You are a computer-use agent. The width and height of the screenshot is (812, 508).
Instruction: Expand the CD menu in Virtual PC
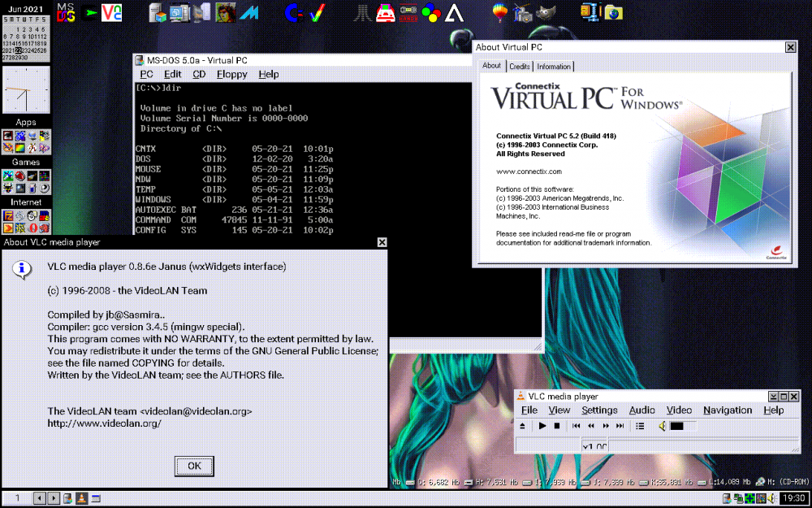click(199, 74)
